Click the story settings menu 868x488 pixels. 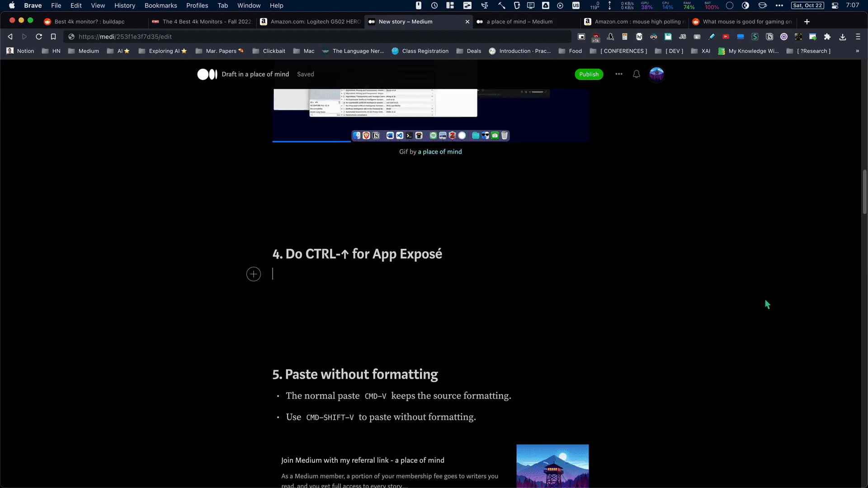pyautogui.click(x=618, y=74)
